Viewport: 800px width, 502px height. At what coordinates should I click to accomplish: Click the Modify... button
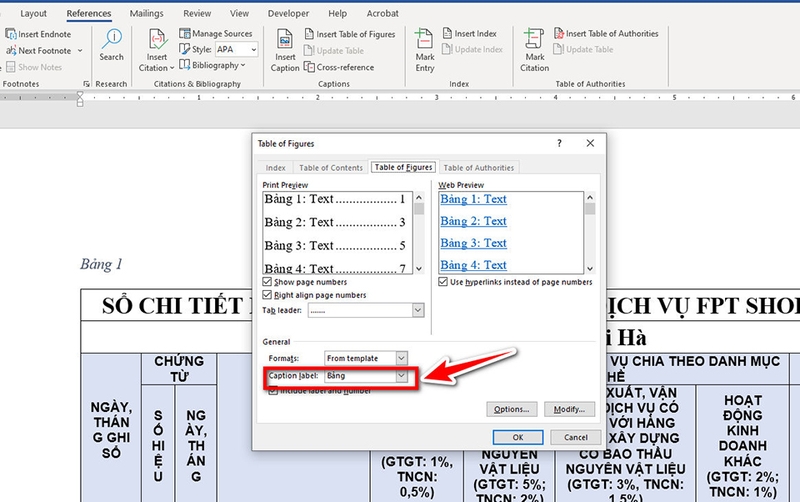[569, 409]
